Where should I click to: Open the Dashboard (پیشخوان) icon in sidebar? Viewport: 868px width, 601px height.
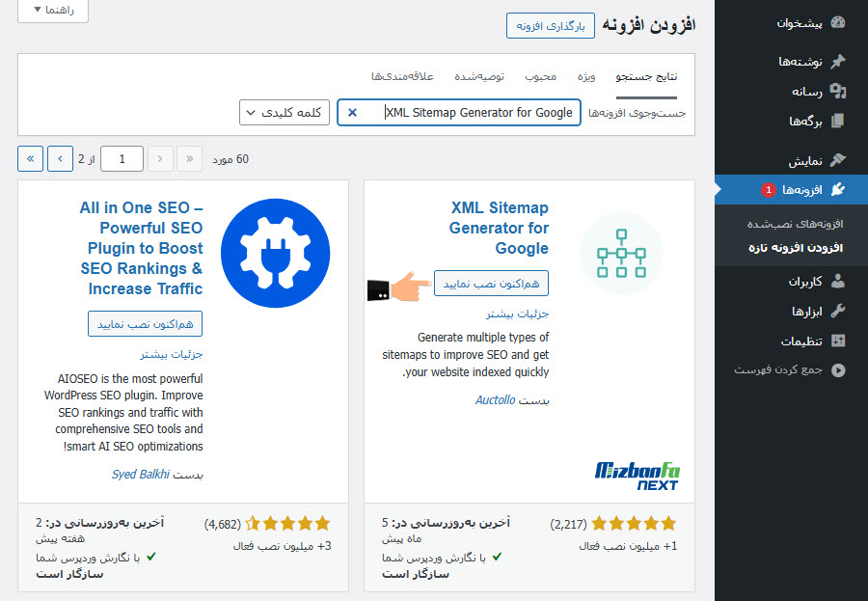[x=838, y=23]
